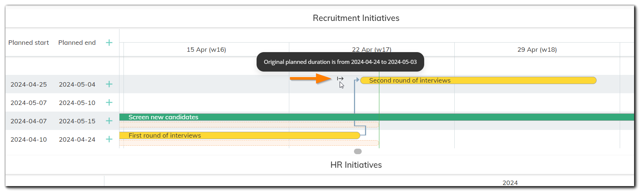This screenshot has width=644, height=196.
Task: Click the original planned start arrow marker
Action: click(340, 79)
